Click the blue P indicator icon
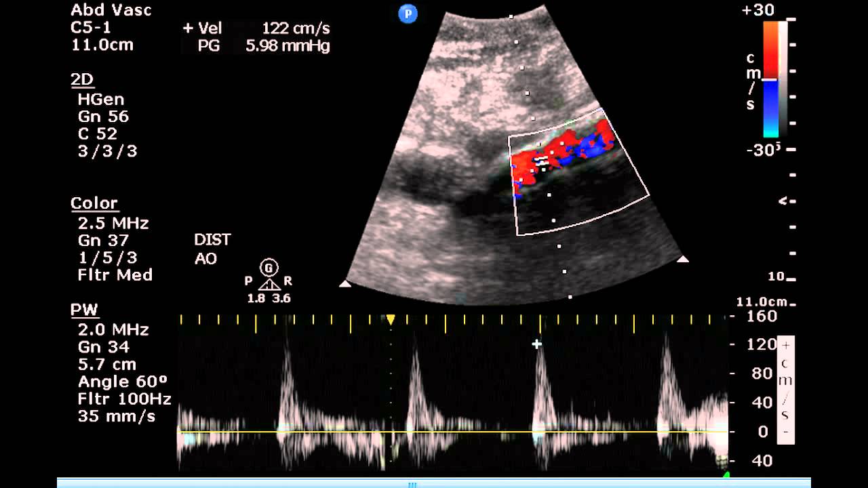This screenshot has height=488, width=868. [408, 13]
